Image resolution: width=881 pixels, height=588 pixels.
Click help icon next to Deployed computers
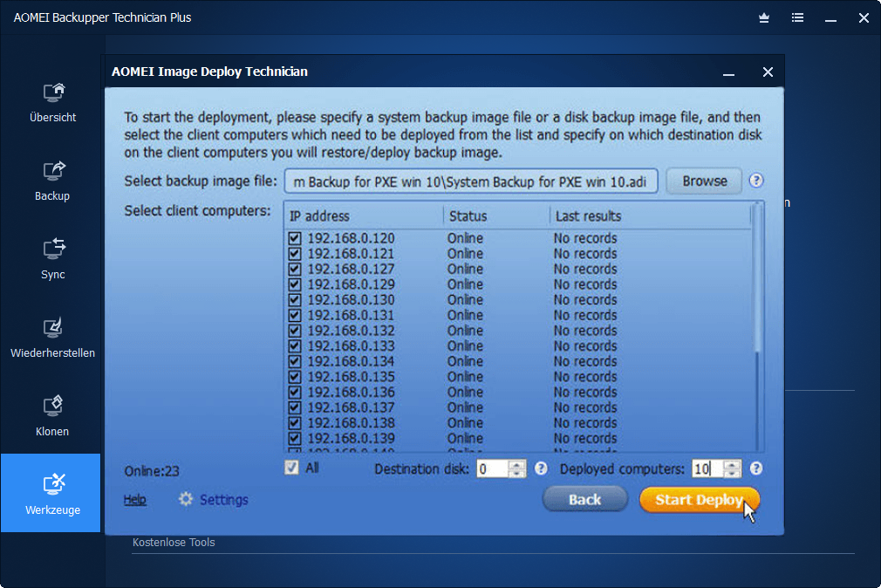(x=756, y=468)
